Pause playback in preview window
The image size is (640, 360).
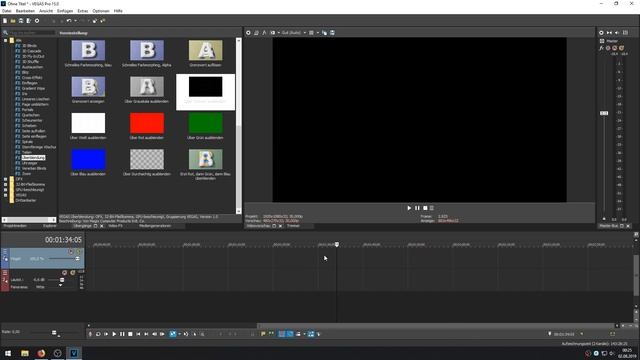[x=417, y=208]
